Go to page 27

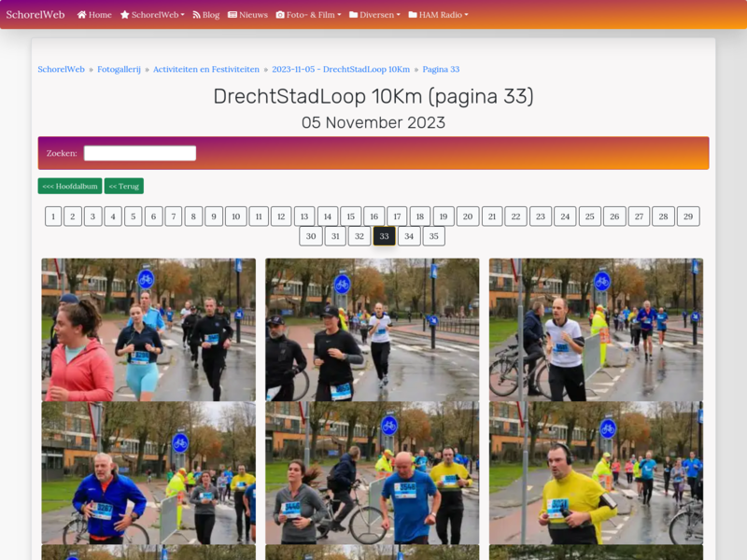click(639, 217)
